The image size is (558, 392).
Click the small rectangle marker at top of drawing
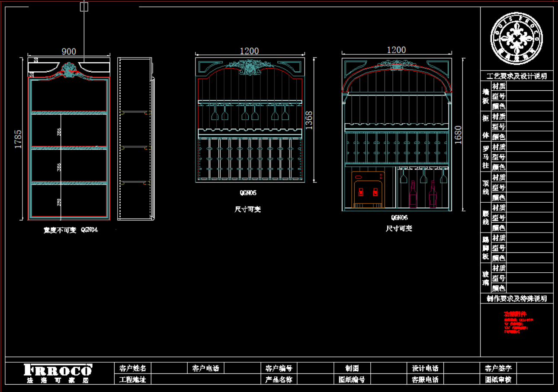[84, 6]
